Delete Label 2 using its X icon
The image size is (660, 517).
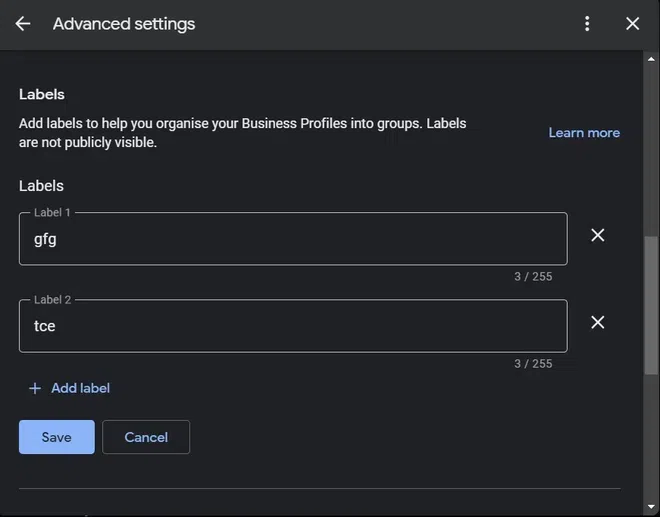coord(597,322)
